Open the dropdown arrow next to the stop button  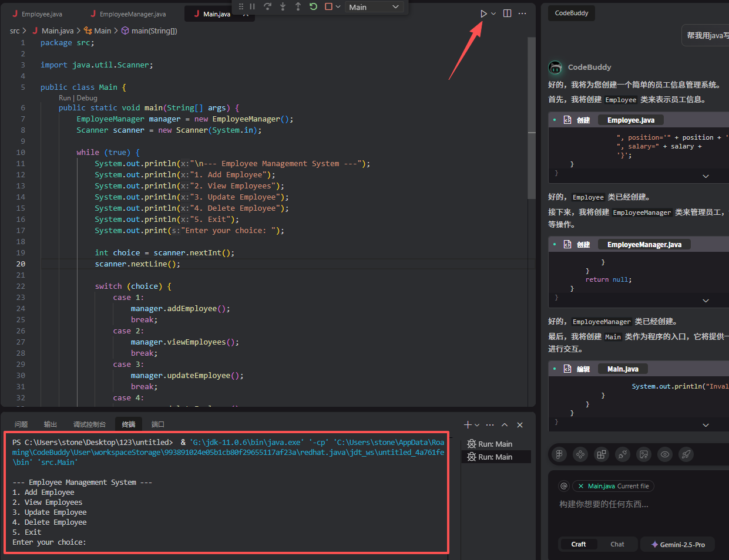pos(338,7)
